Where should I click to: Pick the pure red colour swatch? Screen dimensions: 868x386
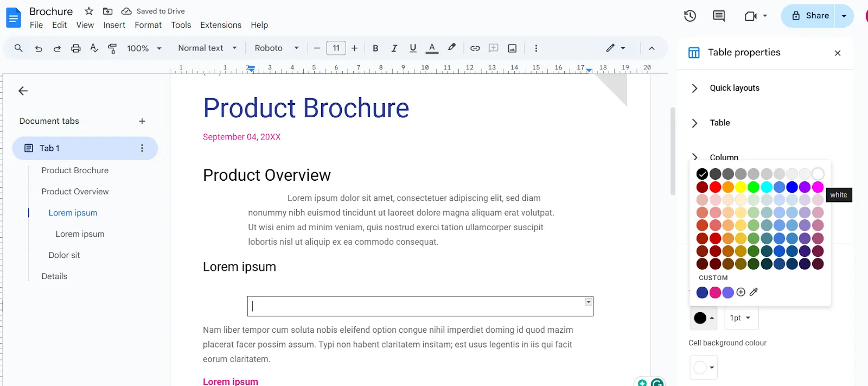tap(715, 187)
